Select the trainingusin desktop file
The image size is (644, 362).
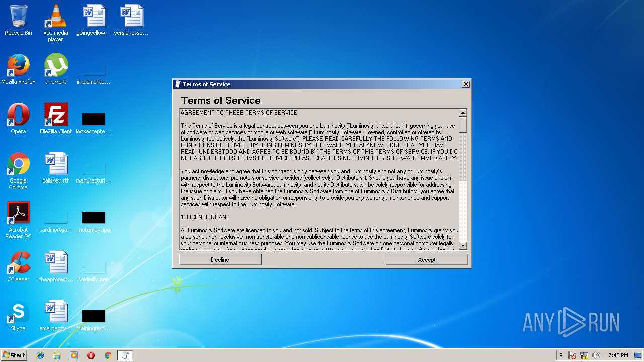[94, 320]
